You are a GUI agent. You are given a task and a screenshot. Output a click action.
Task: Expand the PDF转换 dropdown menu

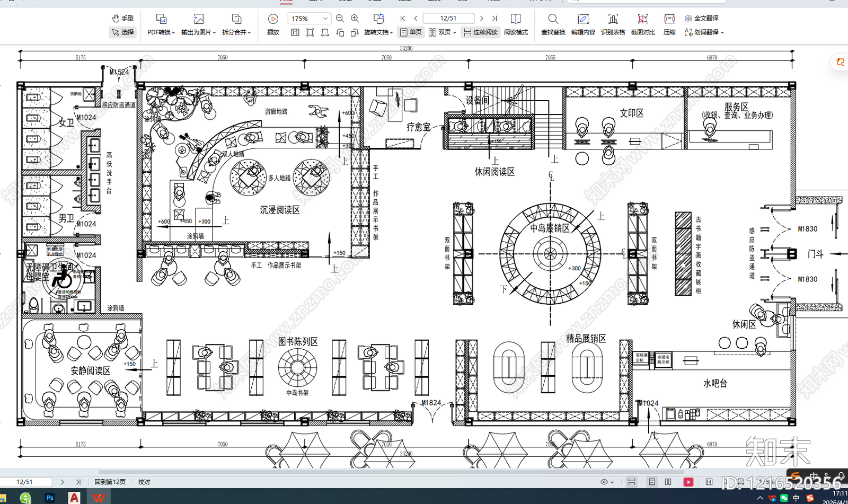[161, 32]
